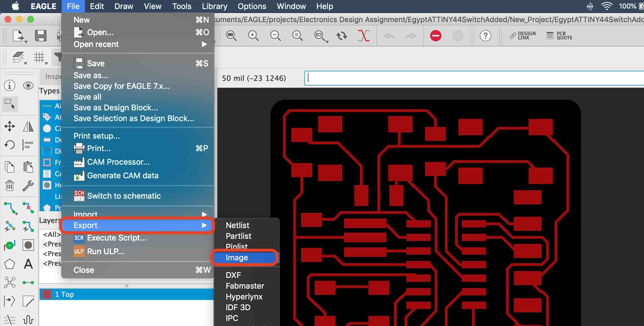Select the Copy tool
The height and width of the screenshot is (326, 644).
click(x=10, y=167)
